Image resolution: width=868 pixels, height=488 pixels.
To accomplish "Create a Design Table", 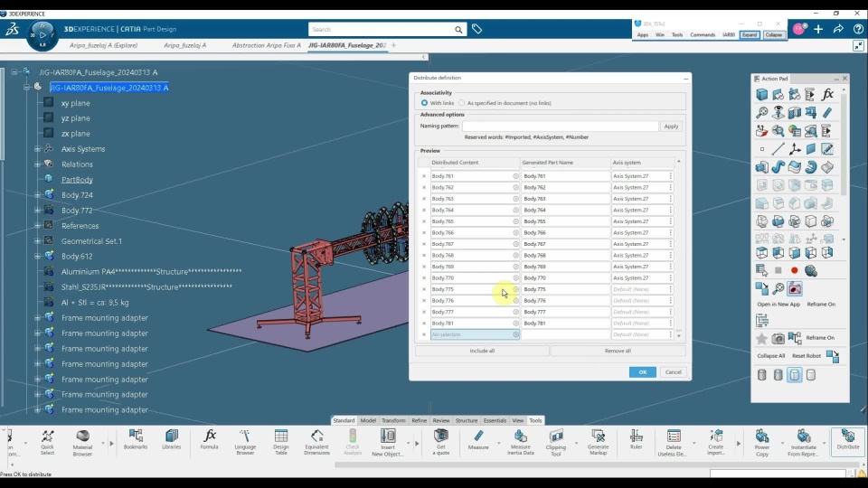I will pyautogui.click(x=280, y=442).
